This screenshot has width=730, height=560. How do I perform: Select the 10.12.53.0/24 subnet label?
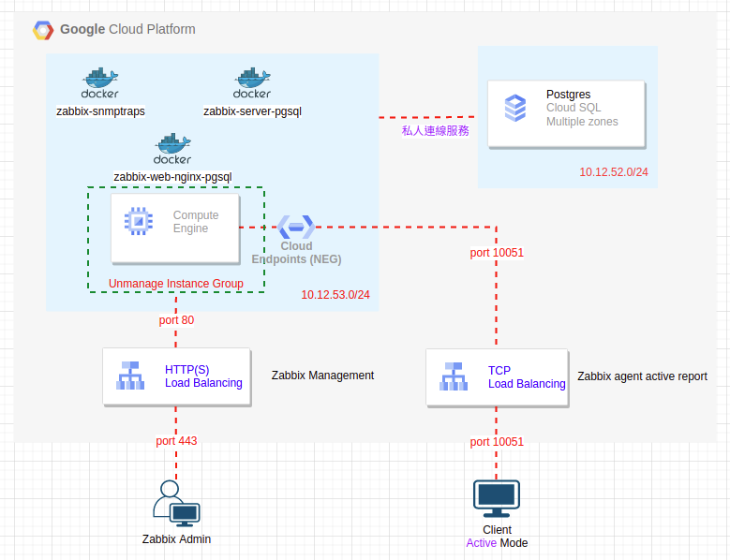click(x=335, y=295)
